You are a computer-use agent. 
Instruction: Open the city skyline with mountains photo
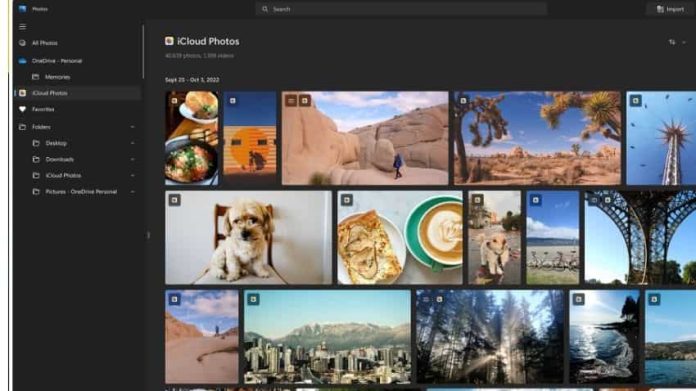tap(327, 337)
